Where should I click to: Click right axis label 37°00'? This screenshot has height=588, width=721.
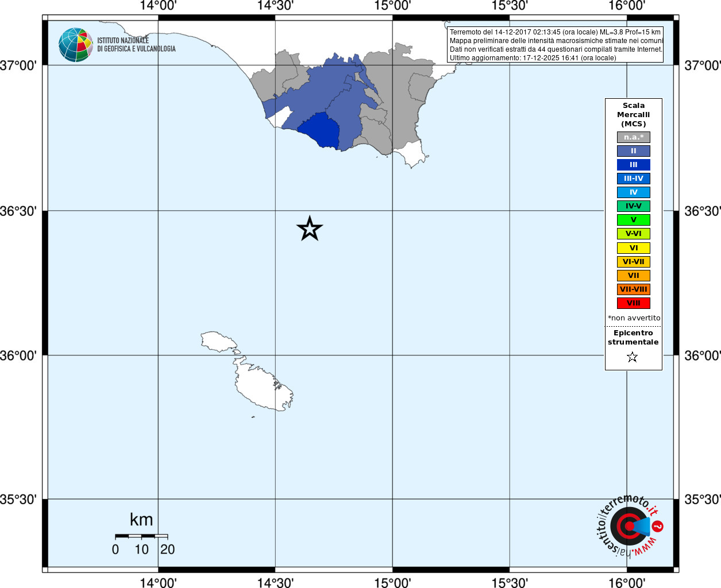pos(702,65)
